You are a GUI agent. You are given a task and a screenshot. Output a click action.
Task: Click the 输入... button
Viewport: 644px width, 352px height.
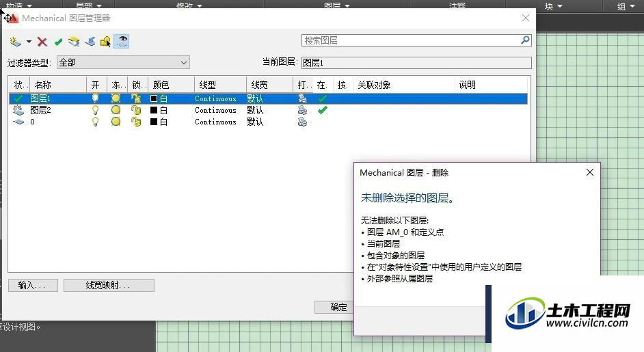[x=33, y=285]
